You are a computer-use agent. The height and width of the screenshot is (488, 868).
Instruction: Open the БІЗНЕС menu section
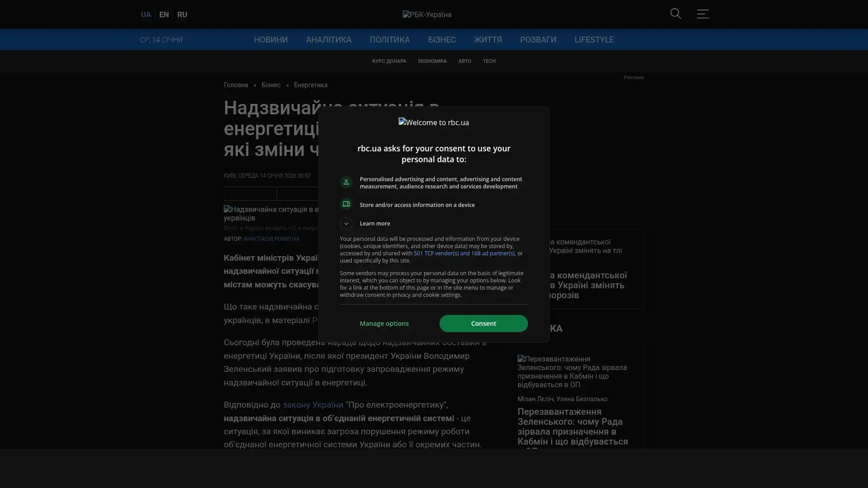pyautogui.click(x=442, y=40)
